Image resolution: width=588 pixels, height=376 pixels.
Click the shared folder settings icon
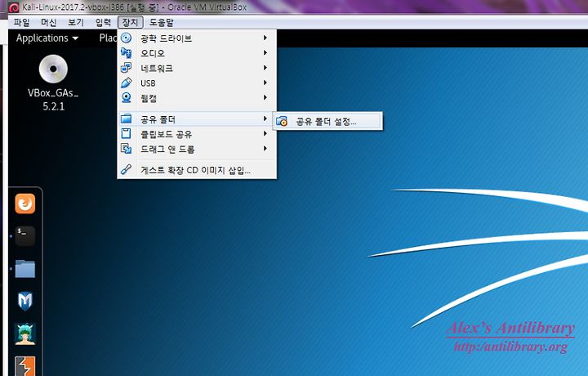coord(282,121)
